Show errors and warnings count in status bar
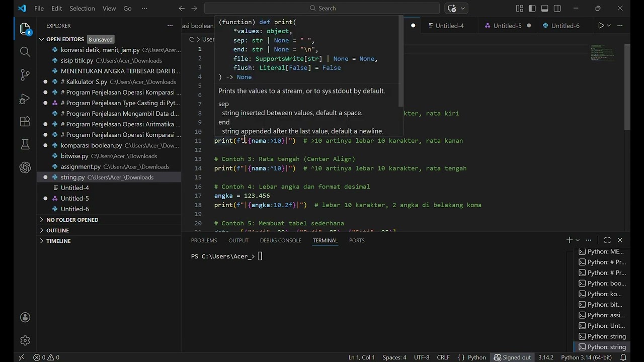 tap(46, 357)
